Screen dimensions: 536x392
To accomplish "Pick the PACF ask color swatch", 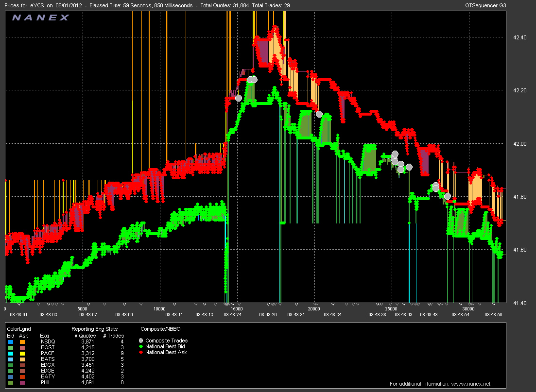I will click(22, 353).
